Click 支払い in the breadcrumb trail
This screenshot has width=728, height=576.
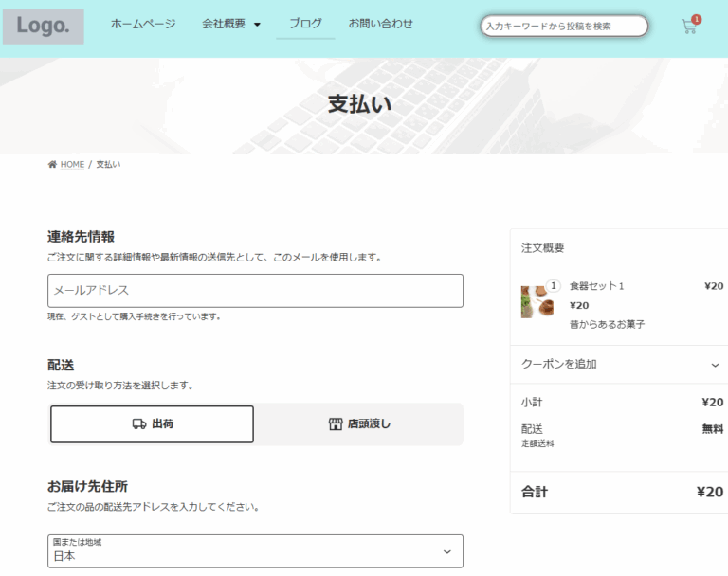pyautogui.click(x=108, y=165)
